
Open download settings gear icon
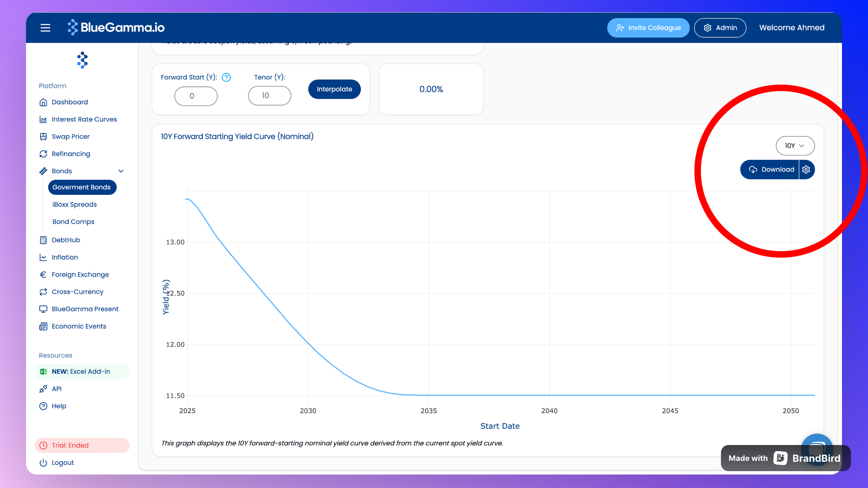806,170
